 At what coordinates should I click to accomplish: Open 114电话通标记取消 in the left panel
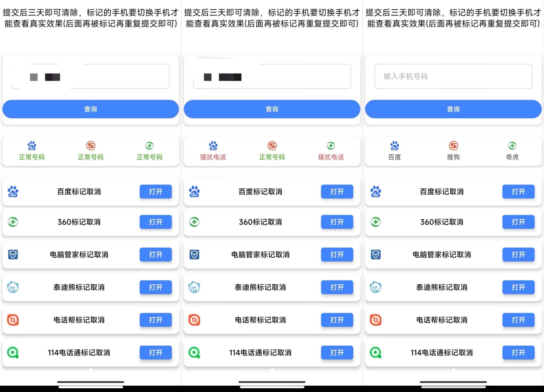[x=156, y=353]
